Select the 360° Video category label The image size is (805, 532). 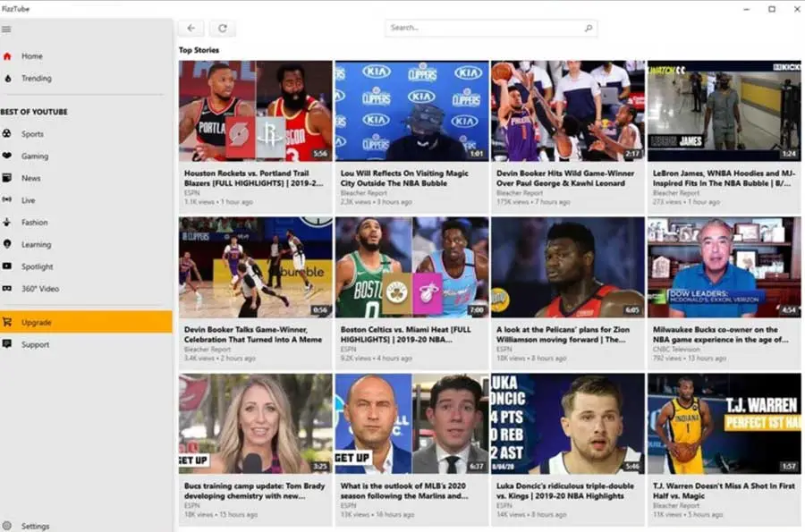40,289
